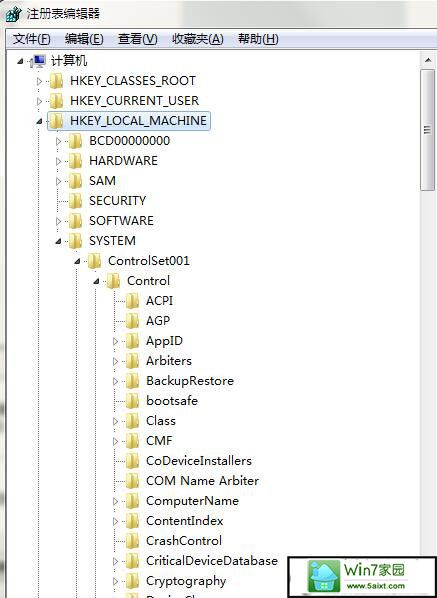Expand the HKEY_CLASSES_ROOT key
437x598 pixels.
coord(39,81)
